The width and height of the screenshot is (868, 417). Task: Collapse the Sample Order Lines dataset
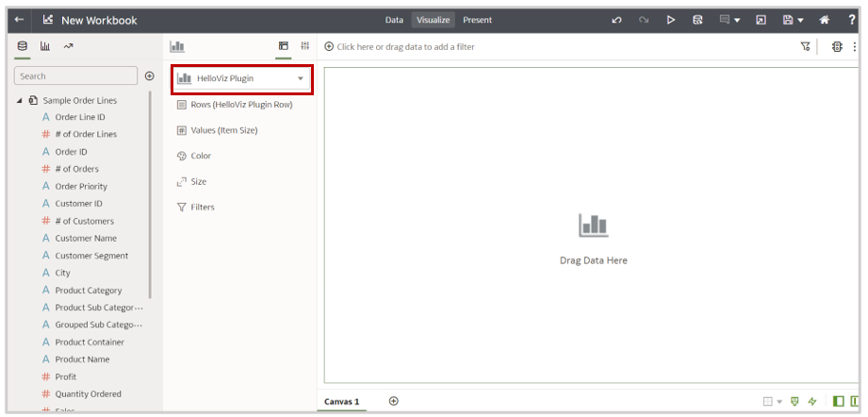[x=20, y=101]
